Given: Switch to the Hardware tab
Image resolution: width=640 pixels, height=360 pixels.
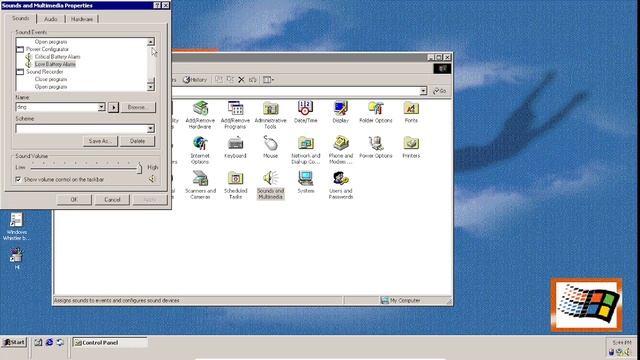Looking at the screenshot, I should click(x=82, y=19).
